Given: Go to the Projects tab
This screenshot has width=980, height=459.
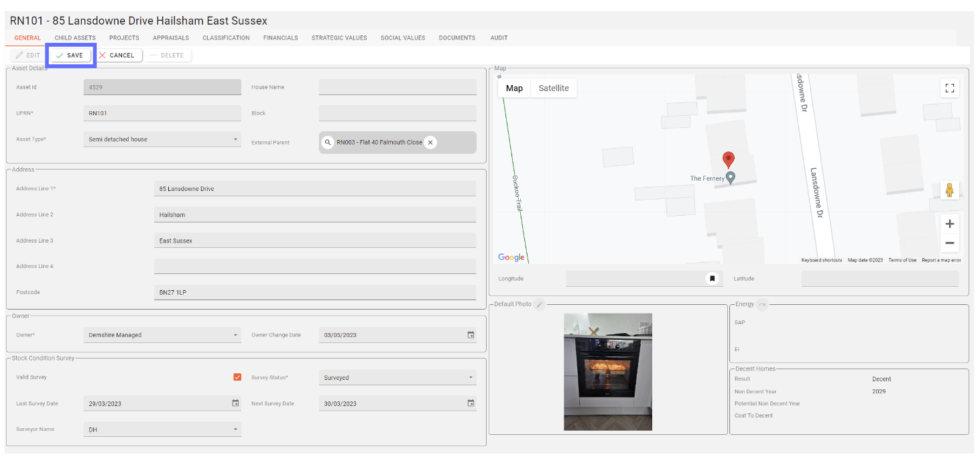Looking at the screenshot, I should pos(124,38).
